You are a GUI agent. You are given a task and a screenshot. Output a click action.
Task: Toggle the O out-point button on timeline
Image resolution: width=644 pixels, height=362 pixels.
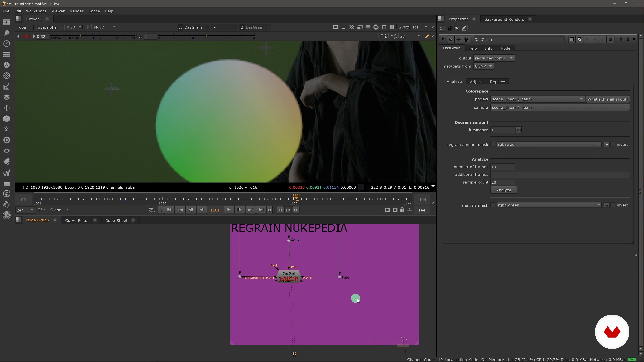click(x=270, y=210)
